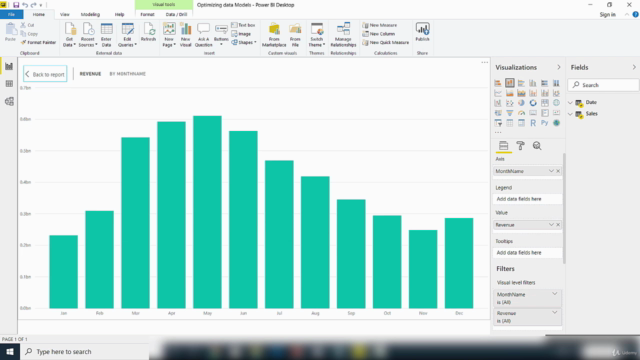
Task: Open the Shapes dropdown
Action: 244,42
